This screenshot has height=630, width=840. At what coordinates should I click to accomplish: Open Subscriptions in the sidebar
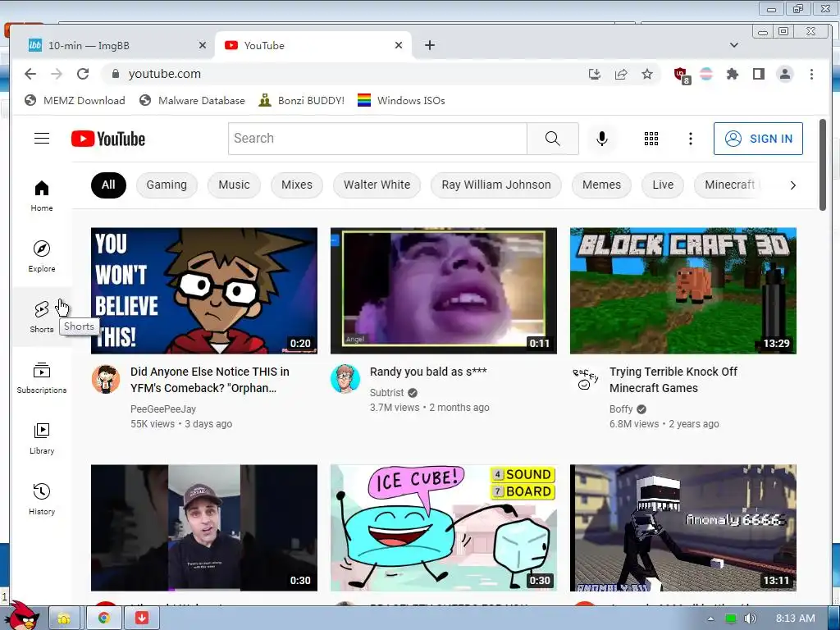[x=42, y=378]
